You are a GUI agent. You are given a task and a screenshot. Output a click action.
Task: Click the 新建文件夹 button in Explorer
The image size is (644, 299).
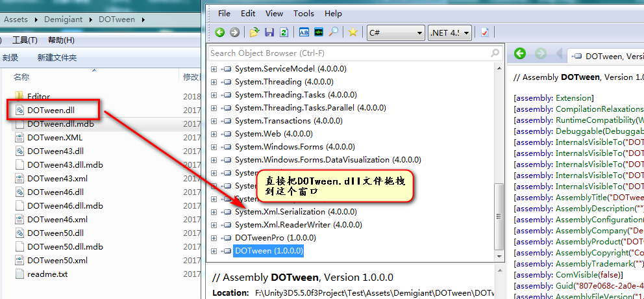point(57,58)
